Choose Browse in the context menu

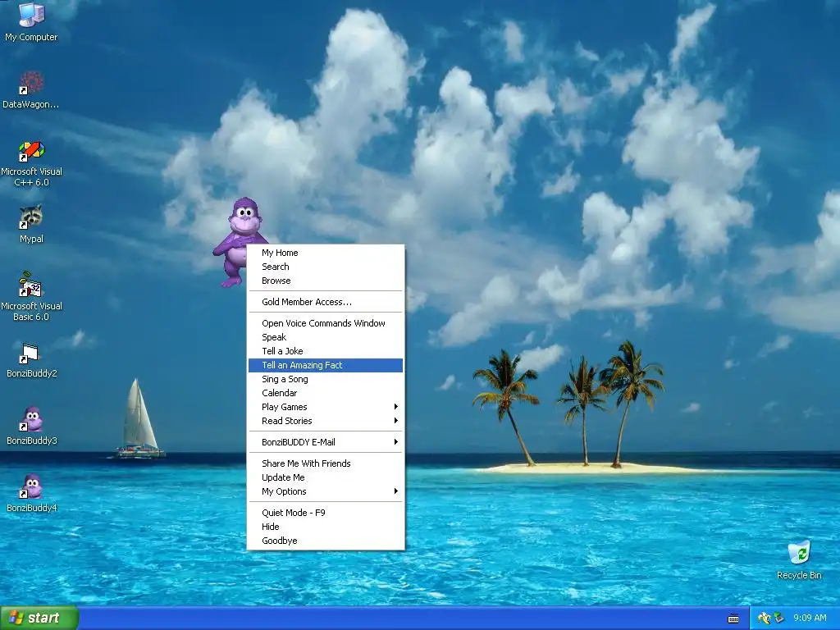point(326,281)
